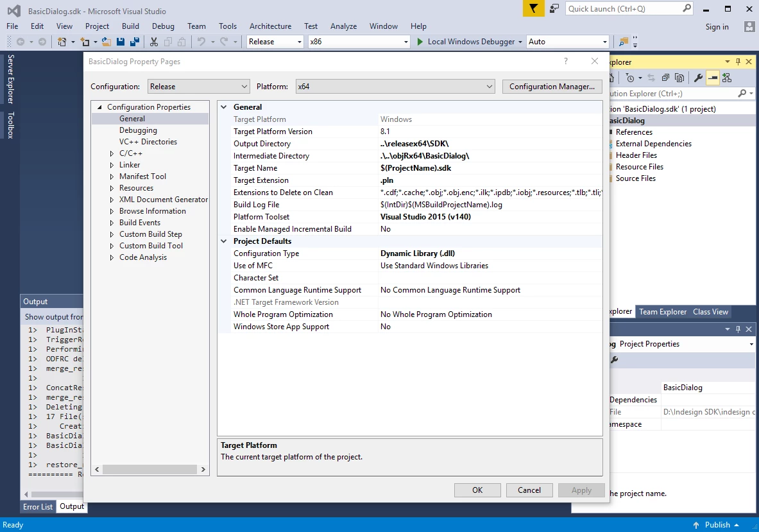Click the Cancel button

[529, 490]
